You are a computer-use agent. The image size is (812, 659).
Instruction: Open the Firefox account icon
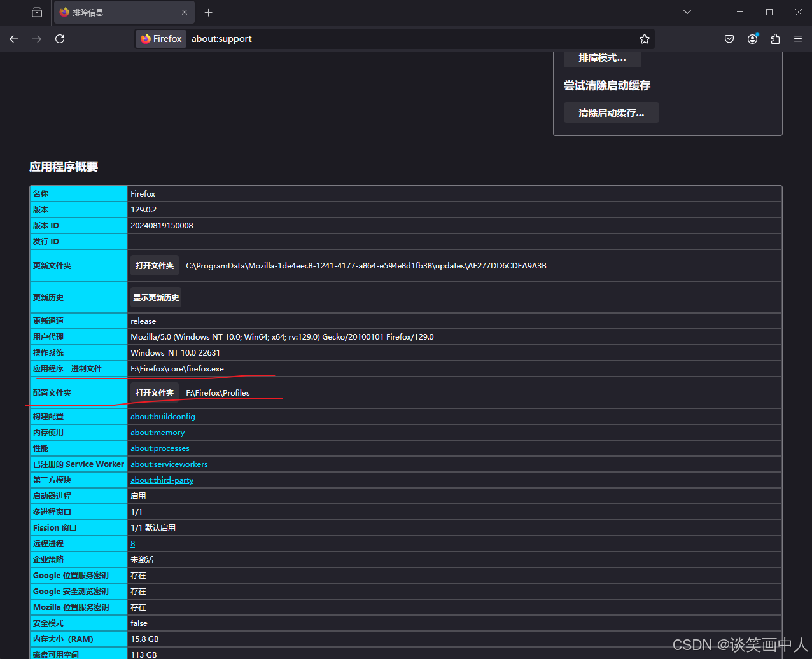coord(752,39)
